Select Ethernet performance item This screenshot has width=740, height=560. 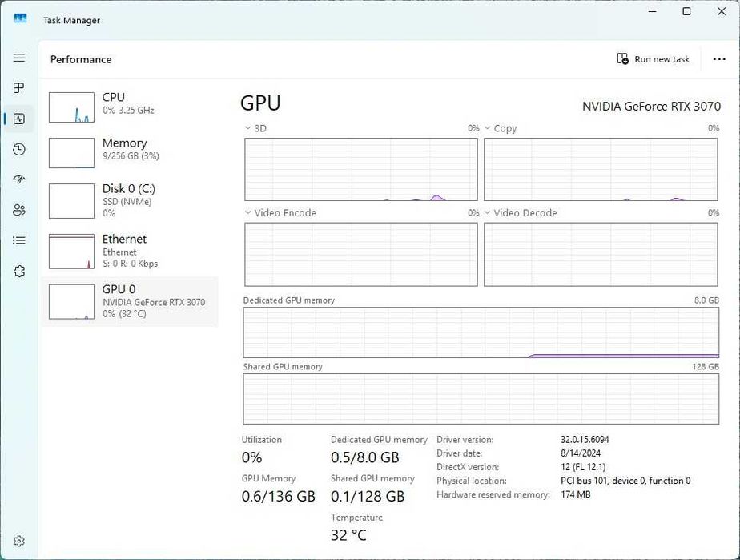pos(130,251)
